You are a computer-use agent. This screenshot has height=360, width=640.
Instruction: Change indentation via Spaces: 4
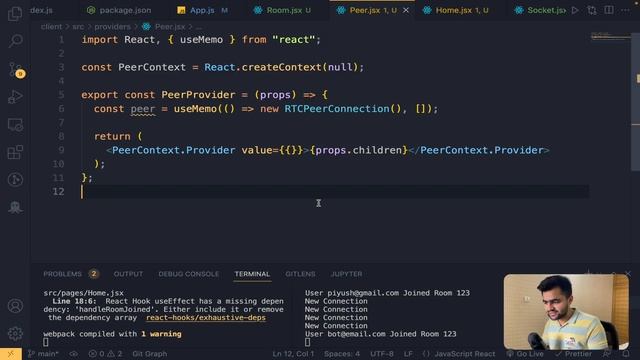pos(342,354)
